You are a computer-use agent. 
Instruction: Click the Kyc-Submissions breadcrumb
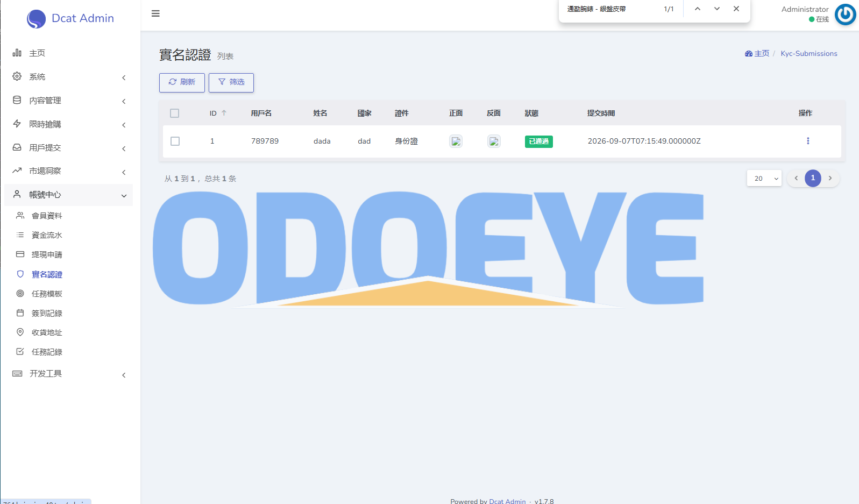809,53
